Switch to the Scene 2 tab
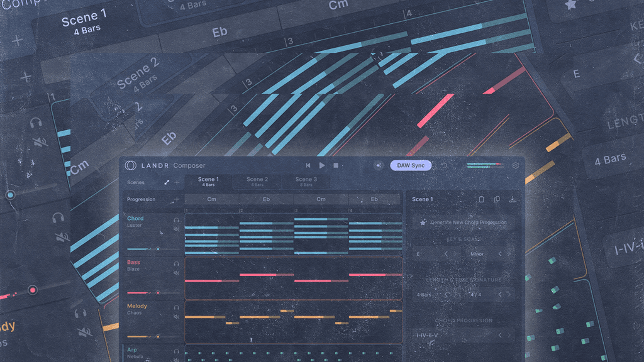 point(257,182)
